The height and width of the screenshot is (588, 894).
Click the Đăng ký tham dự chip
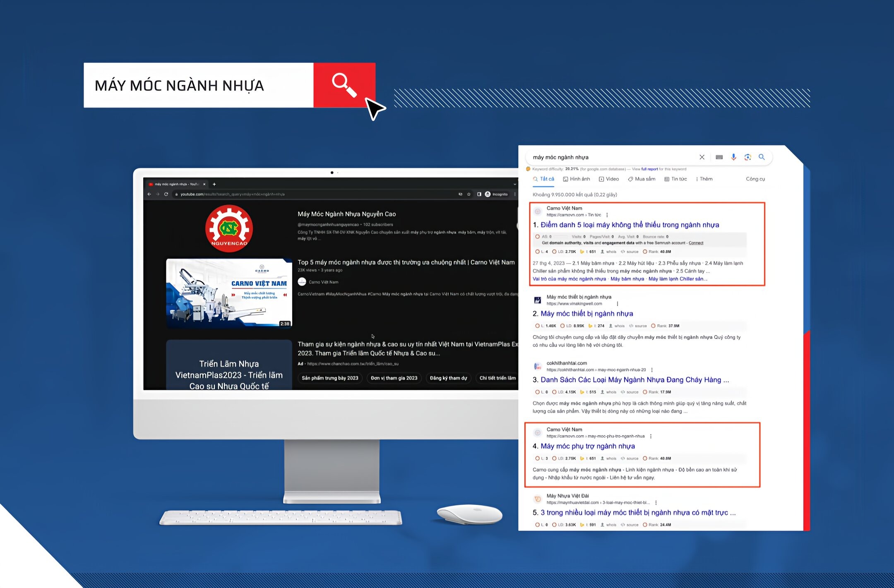click(x=448, y=378)
